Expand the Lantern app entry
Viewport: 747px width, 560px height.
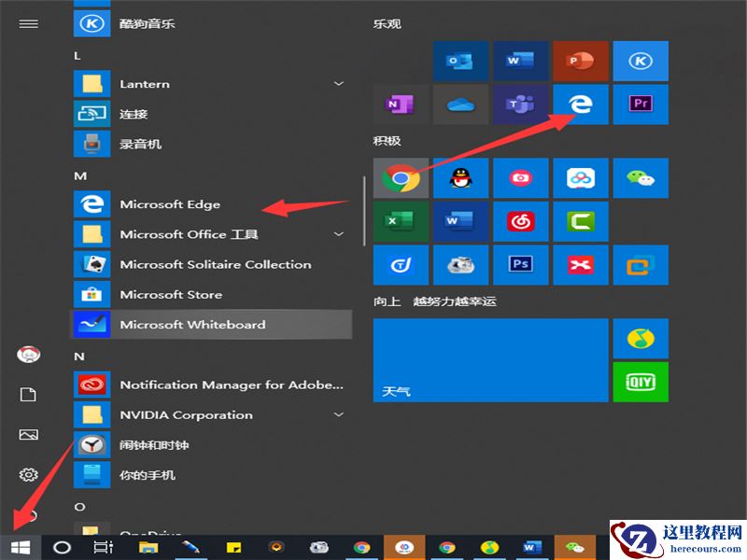tap(338, 83)
